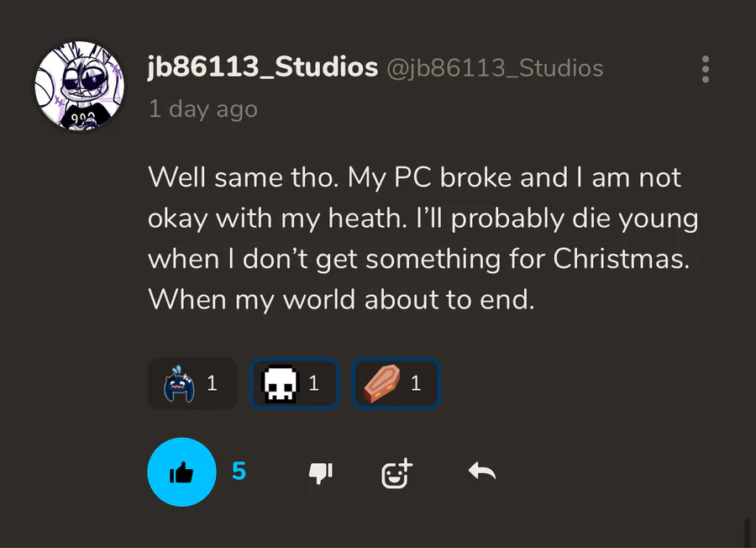The height and width of the screenshot is (548, 756).
Task: Click the "1 day ago" timestamp
Action: (203, 109)
